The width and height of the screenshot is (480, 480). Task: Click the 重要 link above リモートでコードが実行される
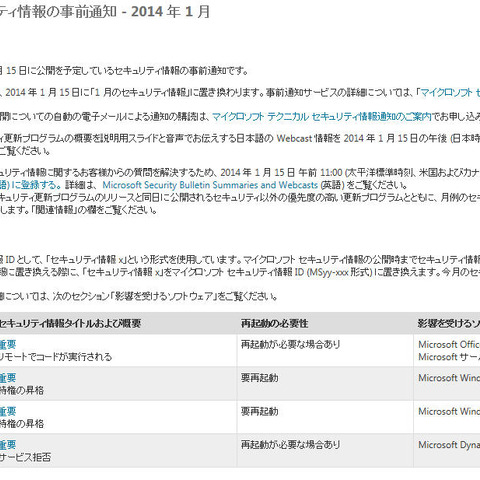[x=8, y=344]
